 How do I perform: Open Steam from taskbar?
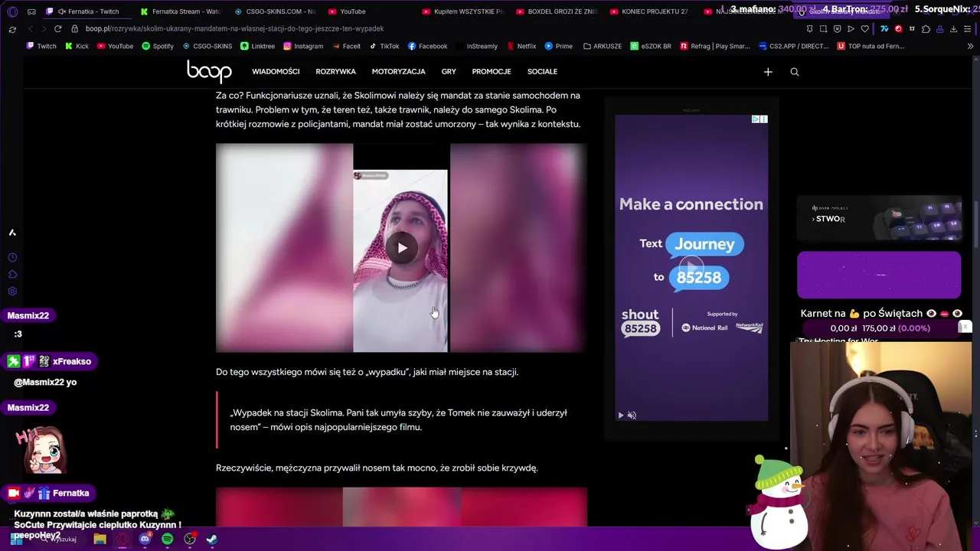coord(212,539)
